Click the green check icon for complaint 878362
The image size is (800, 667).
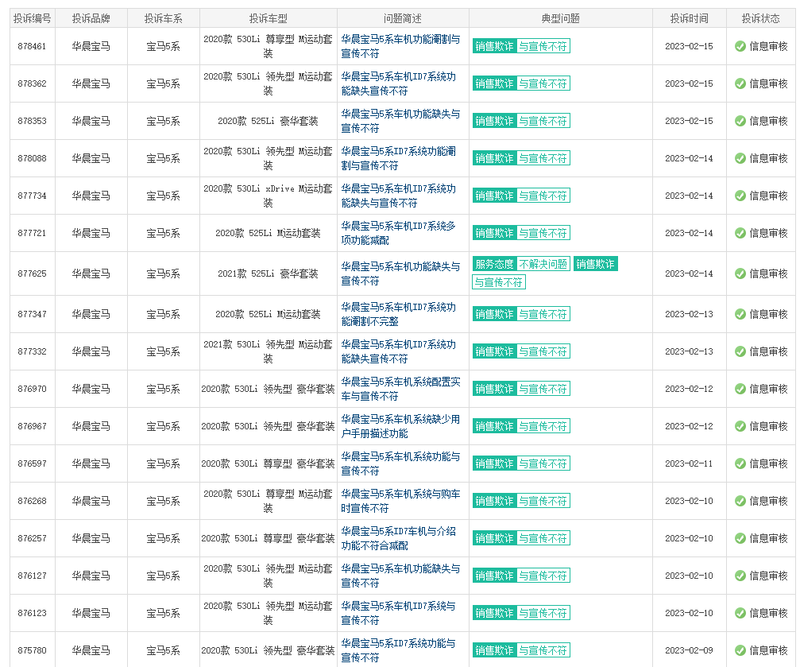coord(740,84)
